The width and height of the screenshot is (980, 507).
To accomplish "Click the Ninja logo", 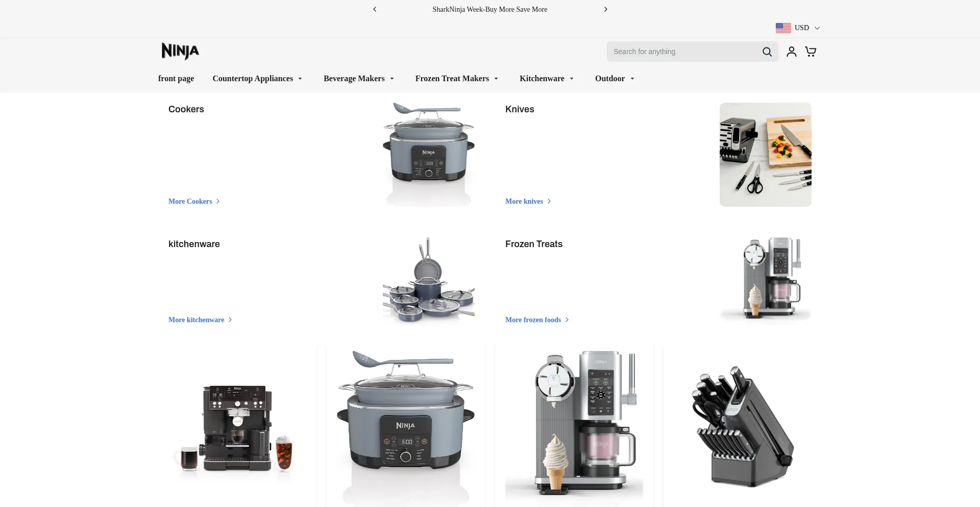I will click(180, 51).
